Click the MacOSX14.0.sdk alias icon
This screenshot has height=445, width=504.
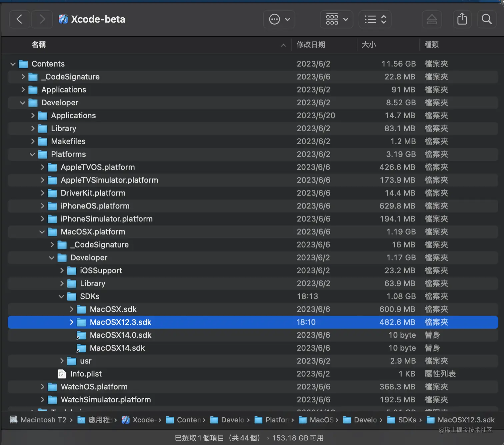click(81, 335)
